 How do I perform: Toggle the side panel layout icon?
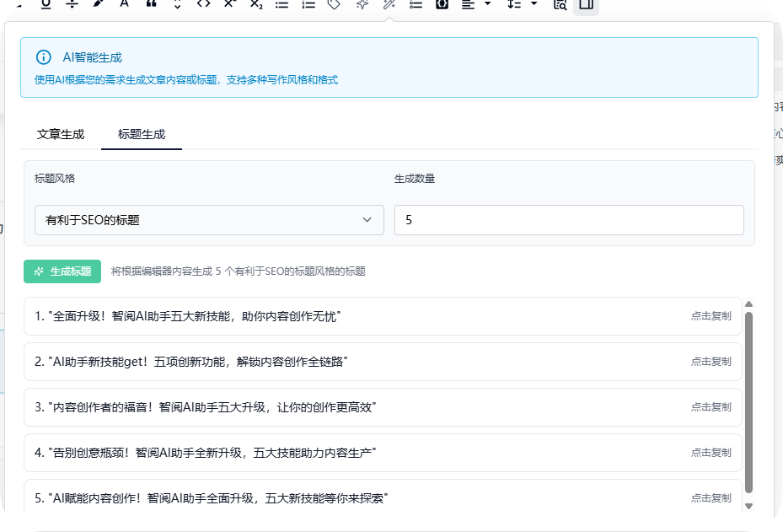tap(586, 4)
